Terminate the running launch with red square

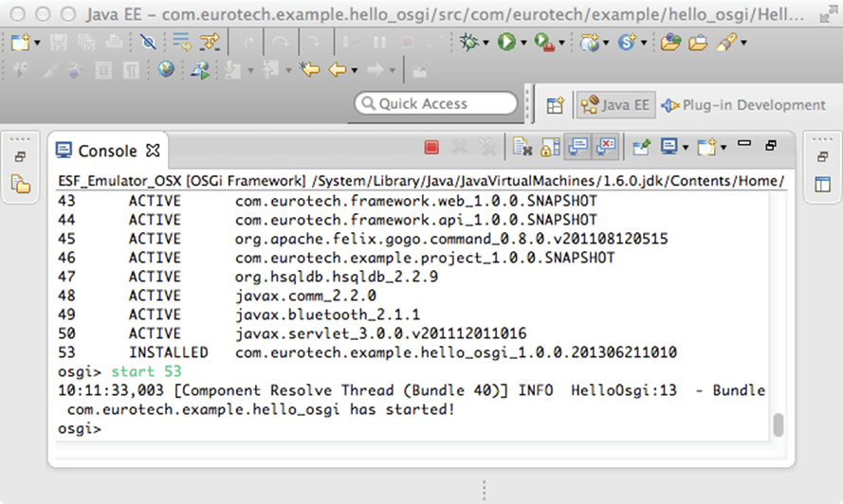click(x=431, y=147)
